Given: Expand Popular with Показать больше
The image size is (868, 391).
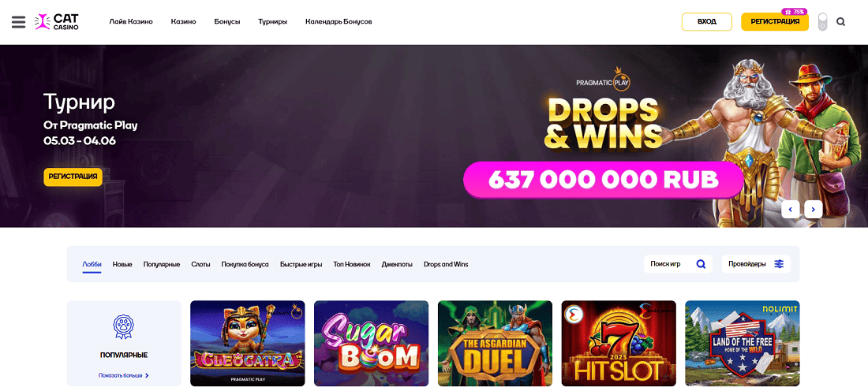Looking at the screenshot, I should tap(123, 375).
